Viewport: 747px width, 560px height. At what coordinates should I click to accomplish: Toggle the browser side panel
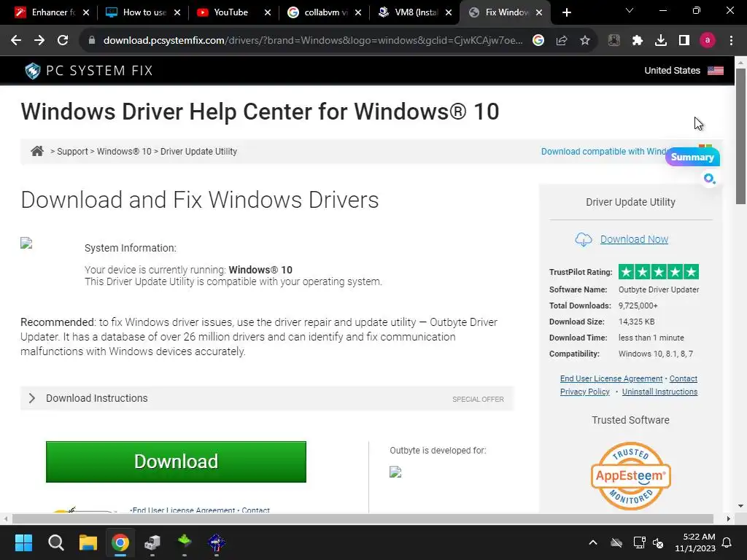(x=684, y=41)
